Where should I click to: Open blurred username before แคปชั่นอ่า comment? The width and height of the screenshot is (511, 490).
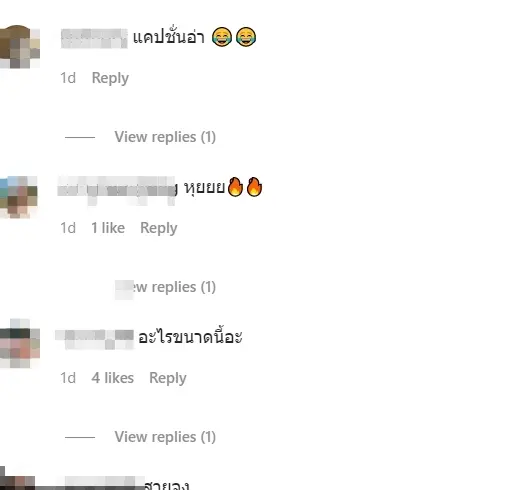coord(94,38)
